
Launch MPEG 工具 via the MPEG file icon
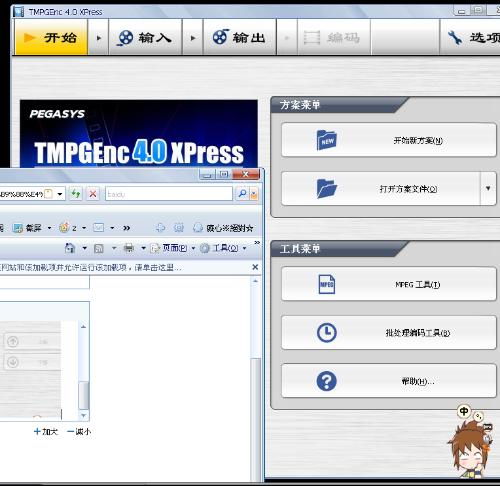326,284
